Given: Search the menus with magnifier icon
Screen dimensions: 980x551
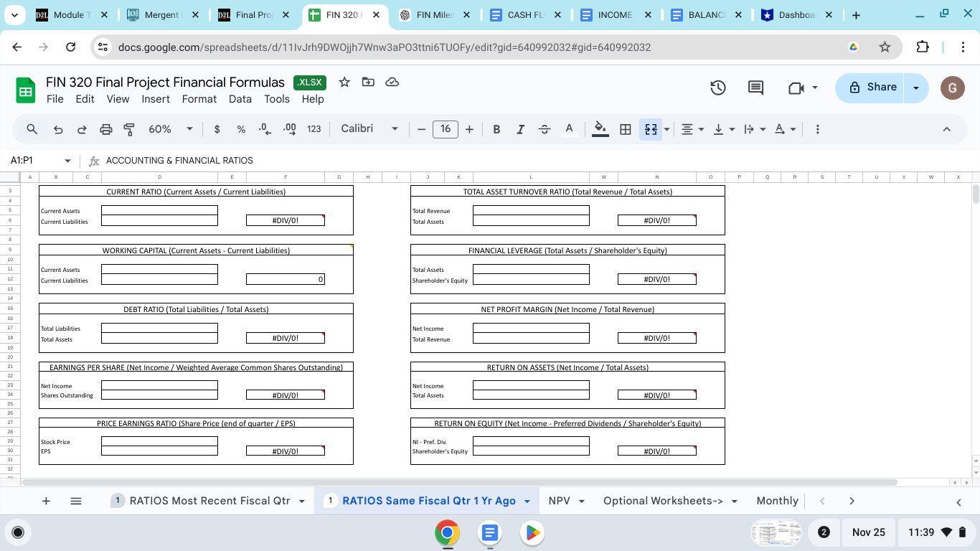Looking at the screenshot, I should coord(32,129).
